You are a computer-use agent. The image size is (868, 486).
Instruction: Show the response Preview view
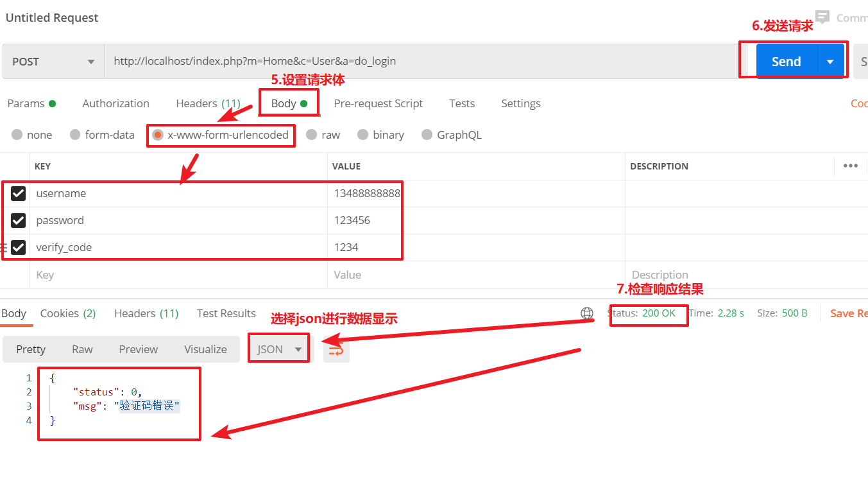[139, 349]
